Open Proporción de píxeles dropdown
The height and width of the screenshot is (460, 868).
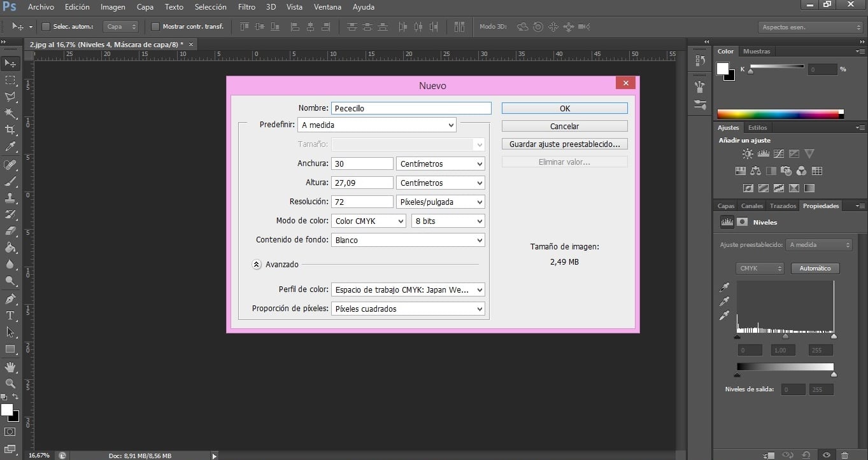(408, 309)
